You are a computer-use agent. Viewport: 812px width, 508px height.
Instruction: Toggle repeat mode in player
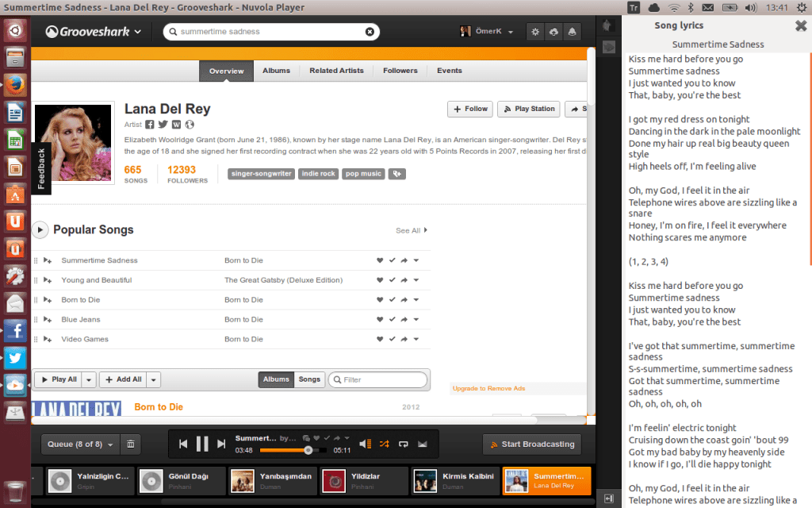point(404,444)
